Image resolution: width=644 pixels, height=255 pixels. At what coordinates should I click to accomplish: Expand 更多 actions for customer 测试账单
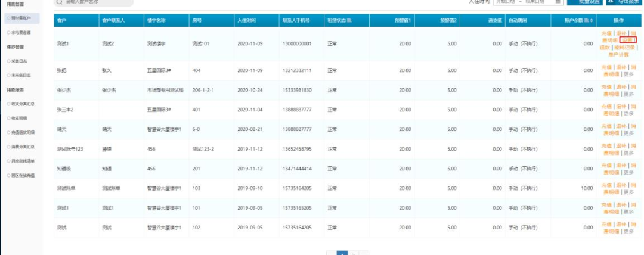pyautogui.click(x=629, y=192)
